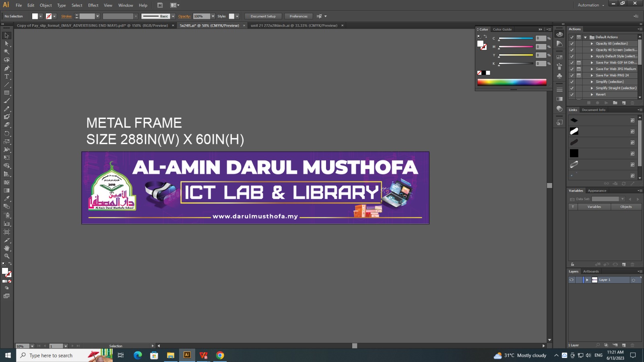This screenshot has height=362, width=644.
Task: Select the Direct Selection tool
Action: click(x=6, y=43)
